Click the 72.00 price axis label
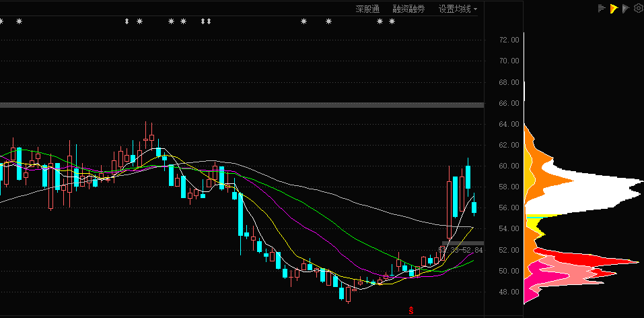The image size is (644, 318). pyautogui.click(x=509, y=40)
